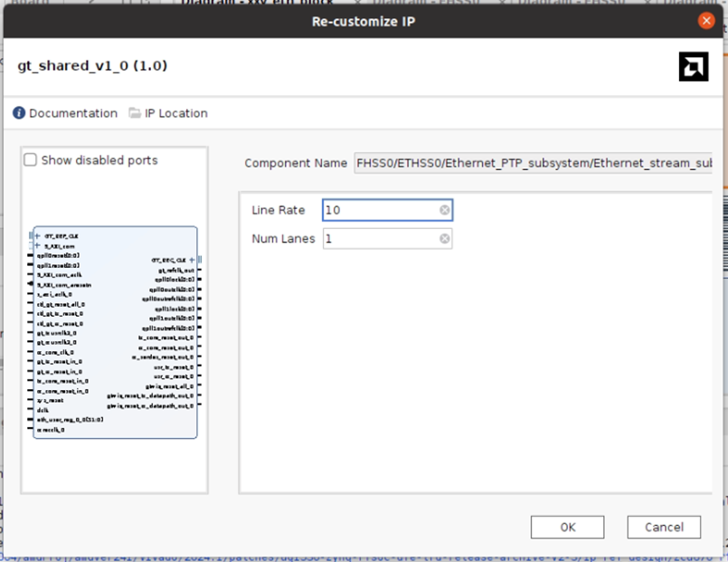This screenshot has width=728, height=562.
Task: Close the Re-customize IP dialog
Action: point(706,20)
